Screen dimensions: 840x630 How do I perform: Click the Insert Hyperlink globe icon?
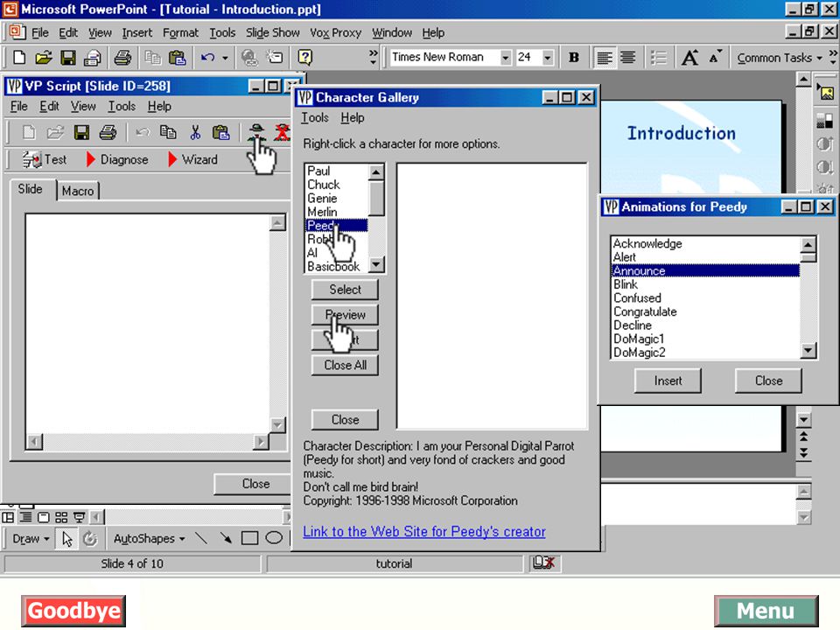point(249,58)
